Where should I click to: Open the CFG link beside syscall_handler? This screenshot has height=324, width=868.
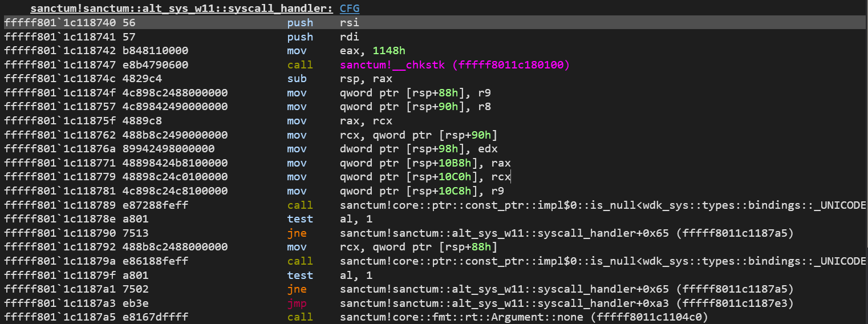349,9
